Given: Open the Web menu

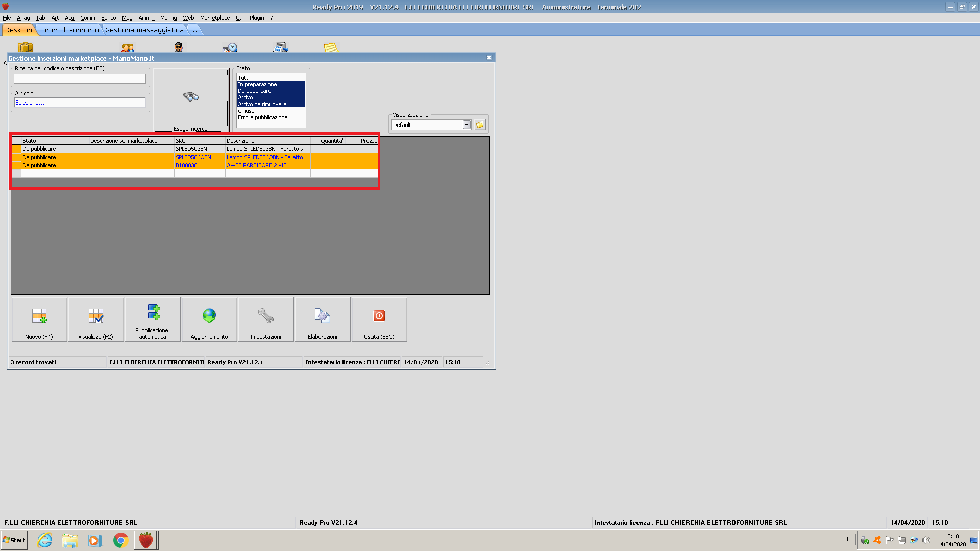Looking at the screenshot, I should [188, 18].
